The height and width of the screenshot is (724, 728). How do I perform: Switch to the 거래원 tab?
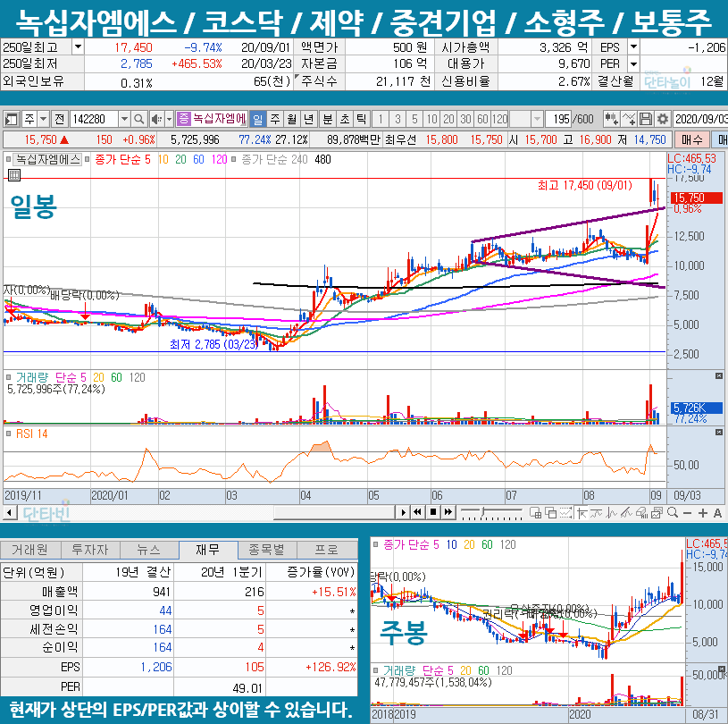pos(29,550)
